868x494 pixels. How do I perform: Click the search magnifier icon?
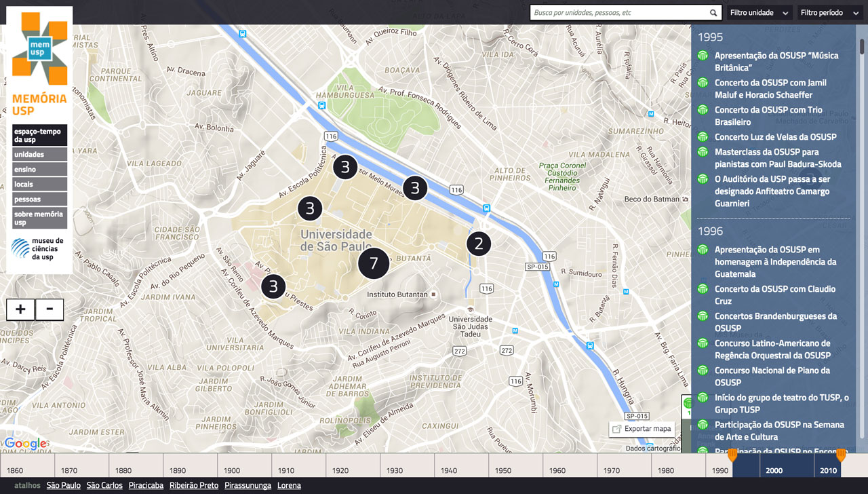(713, 13)
